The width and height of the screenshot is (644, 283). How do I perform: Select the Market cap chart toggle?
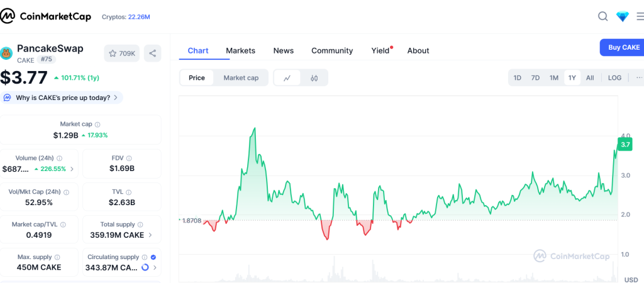(x=241, y=78)
